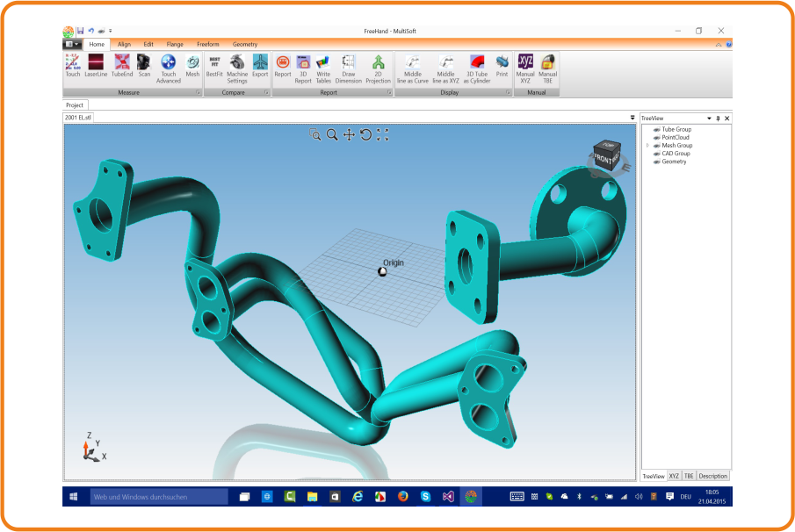Click the TubeEnd measure icon
Screen dimensions: 795x532
click(x=121, y=66)
